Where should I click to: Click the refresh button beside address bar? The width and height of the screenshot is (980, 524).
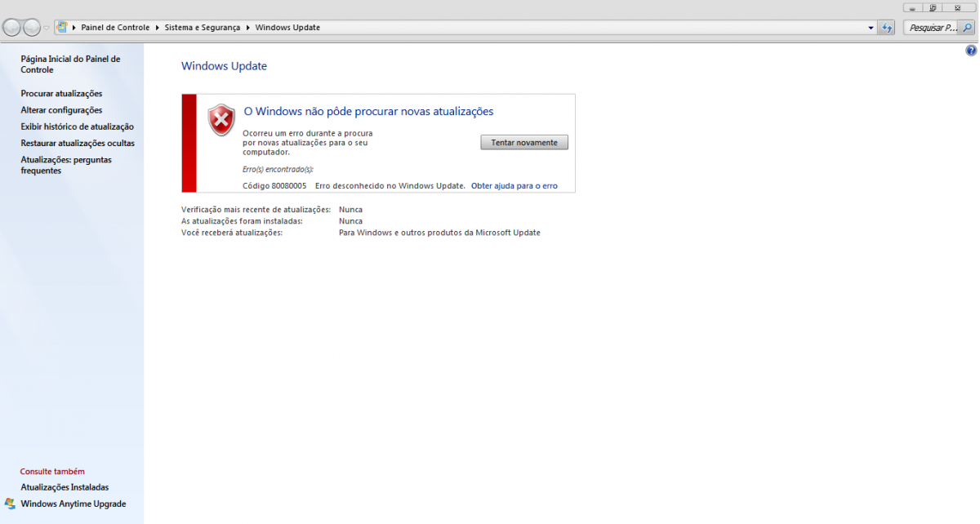(x=887, y=28)
